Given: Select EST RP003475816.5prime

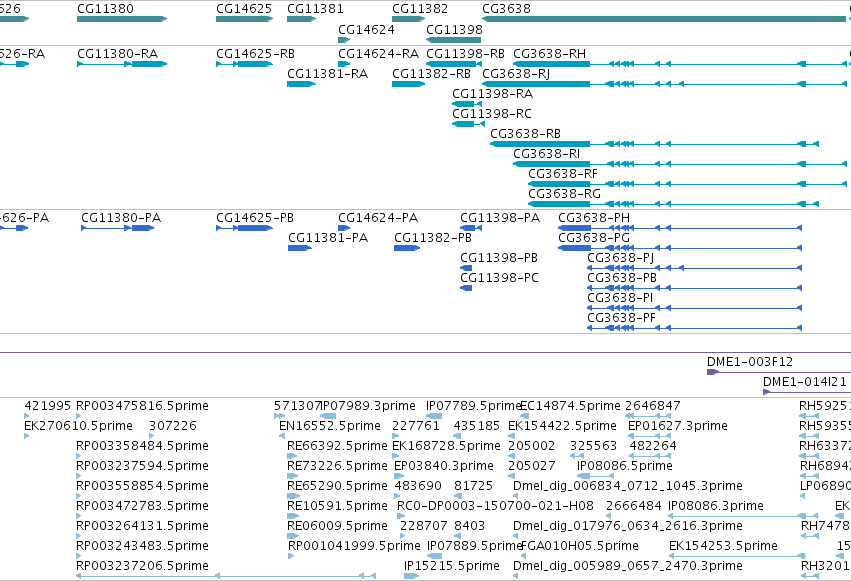Looking at the screenshot, I should pyautogui.click(x=79, y=416).
